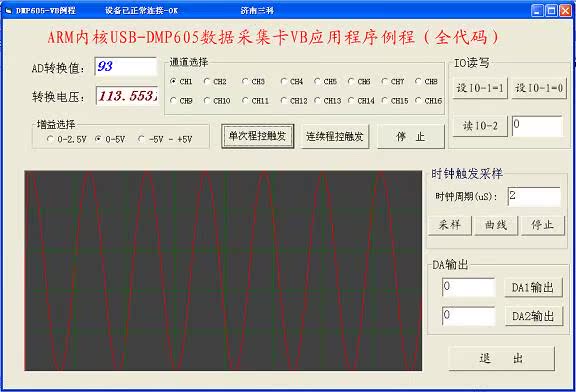
Task: Click the 单次程控触发 button
Action: click(x=258, y=136)
